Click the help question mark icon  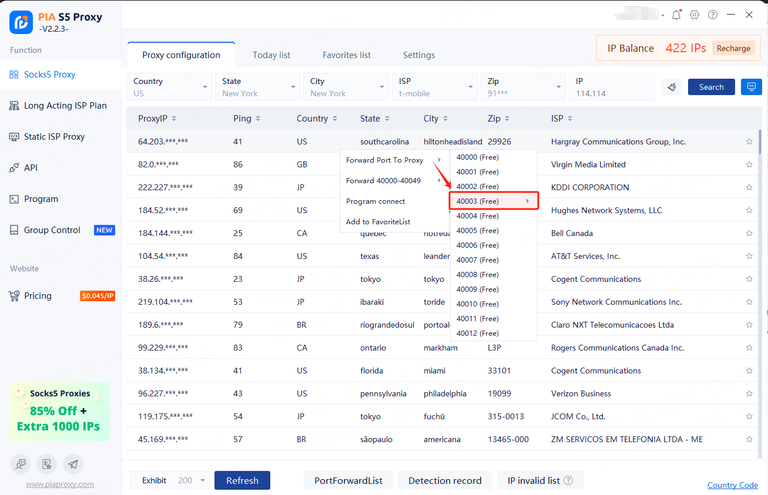713,15
